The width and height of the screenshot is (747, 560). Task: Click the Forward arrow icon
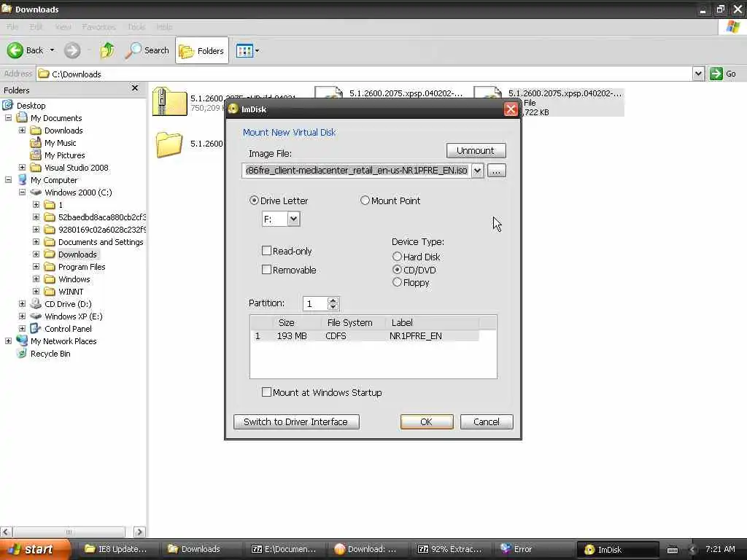pos(72,50)
